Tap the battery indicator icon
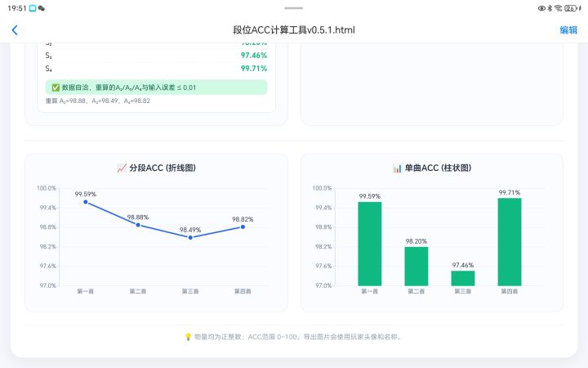 (x=571, y=8)
